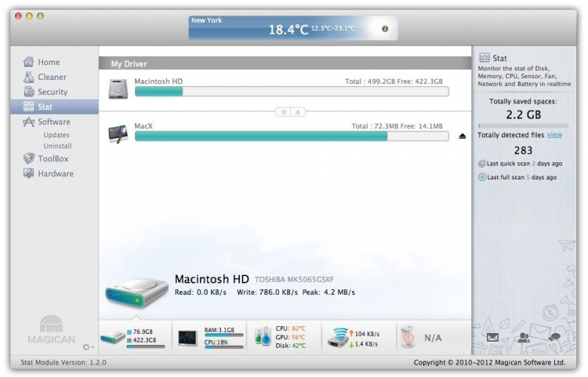Select the battery N/A tab
The height and width of the screenshot is (377, 588).
(434, 338)
